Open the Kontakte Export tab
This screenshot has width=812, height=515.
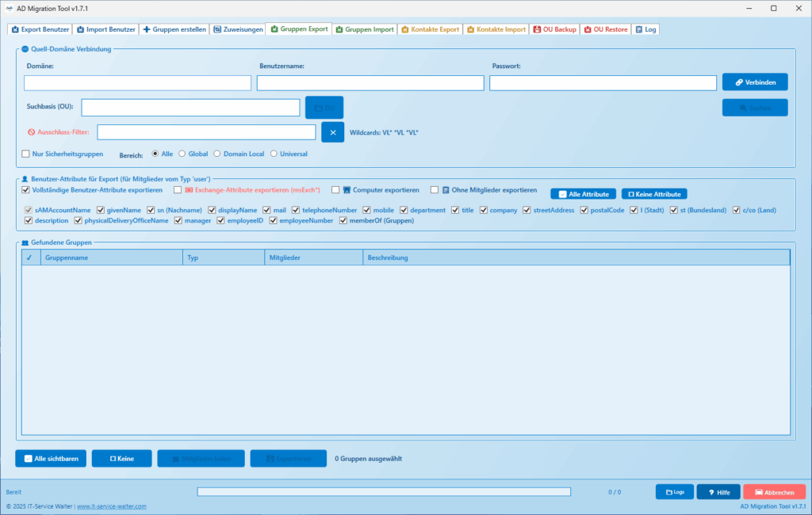pos(430,29)
